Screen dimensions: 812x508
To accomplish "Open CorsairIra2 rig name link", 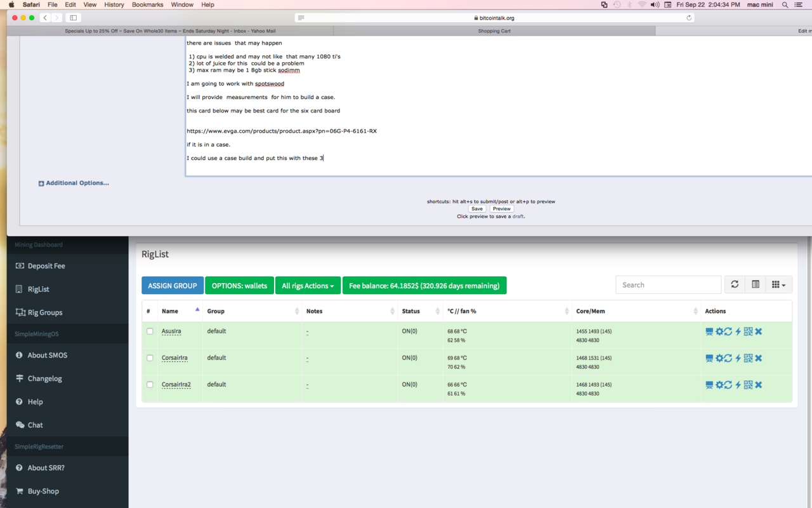I will click(176, 385).
